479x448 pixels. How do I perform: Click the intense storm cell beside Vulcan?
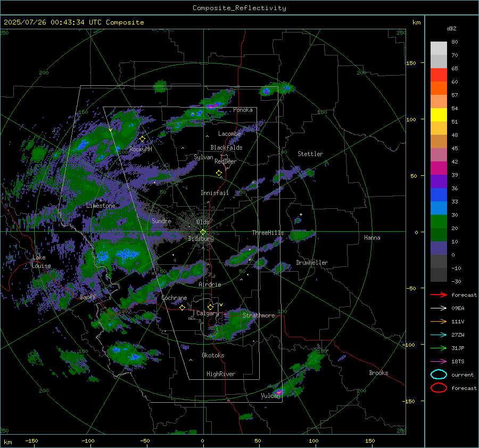click(x=278, y=392)
